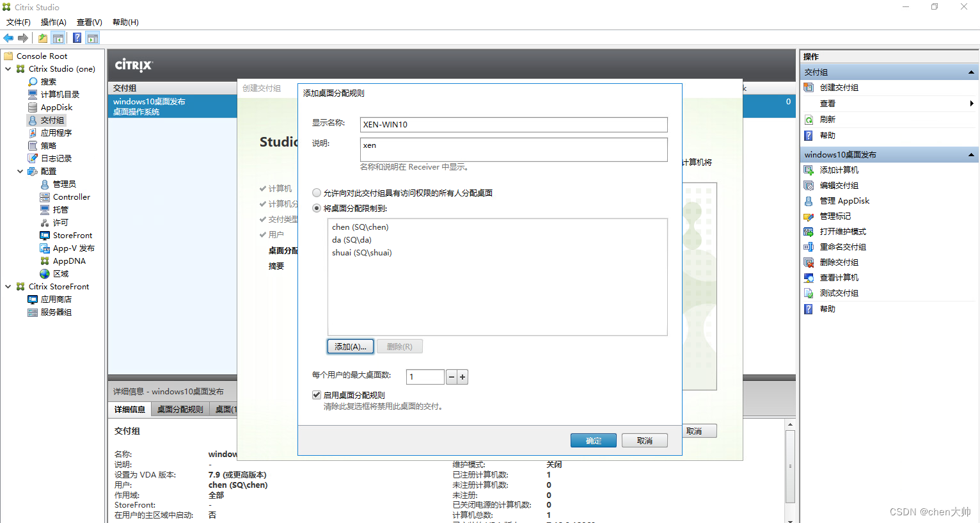980x523 pixels.
Task: Select the 应用商店 tree node
Action: point(56,299)
